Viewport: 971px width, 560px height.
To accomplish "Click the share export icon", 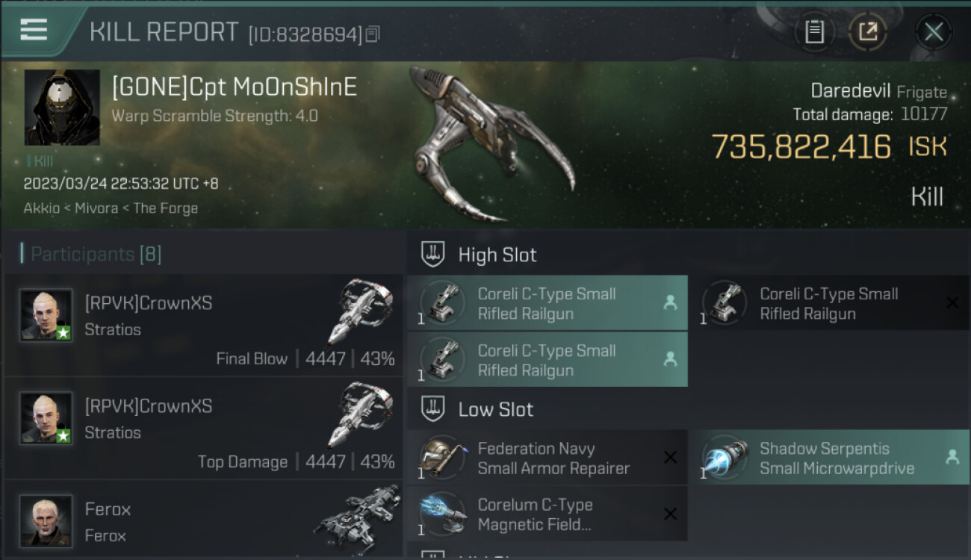I will pos(868,31).
